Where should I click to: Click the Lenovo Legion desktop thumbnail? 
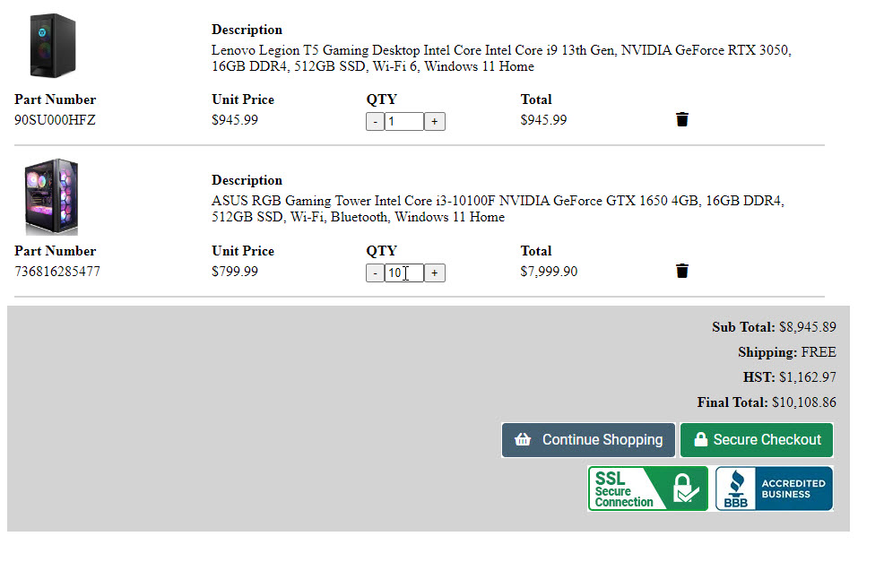(52, 46)
